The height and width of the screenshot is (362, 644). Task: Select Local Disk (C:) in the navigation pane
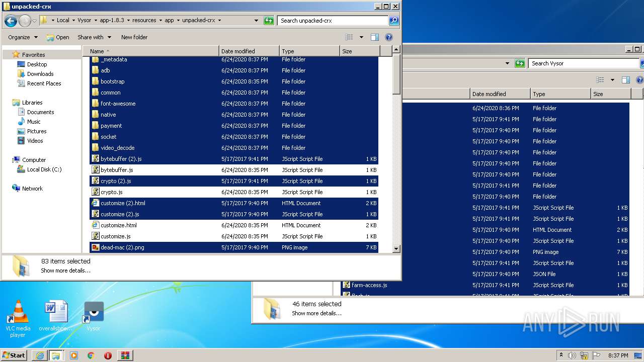(x=44, y=169)
